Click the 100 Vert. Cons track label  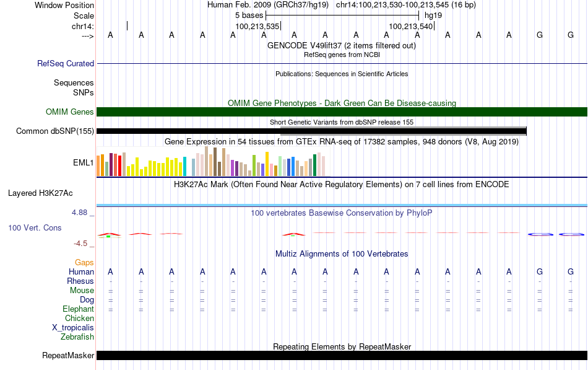click(x=35, y=227)
